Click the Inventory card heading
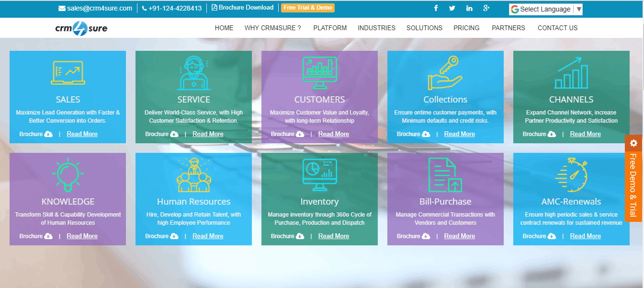 click(x=319, y=202)
